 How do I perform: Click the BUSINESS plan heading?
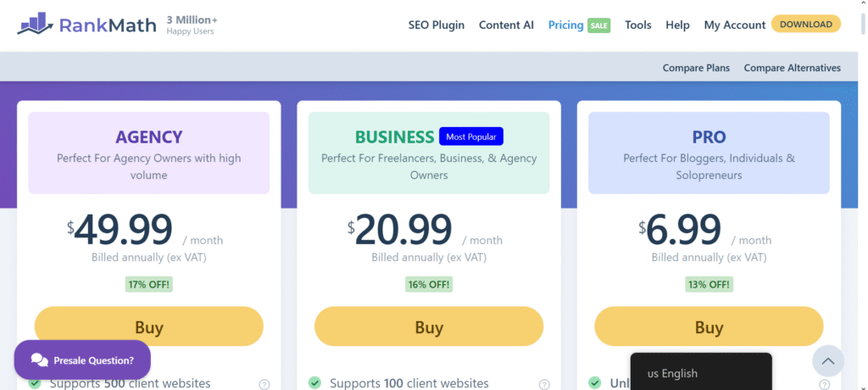point(395,136)
